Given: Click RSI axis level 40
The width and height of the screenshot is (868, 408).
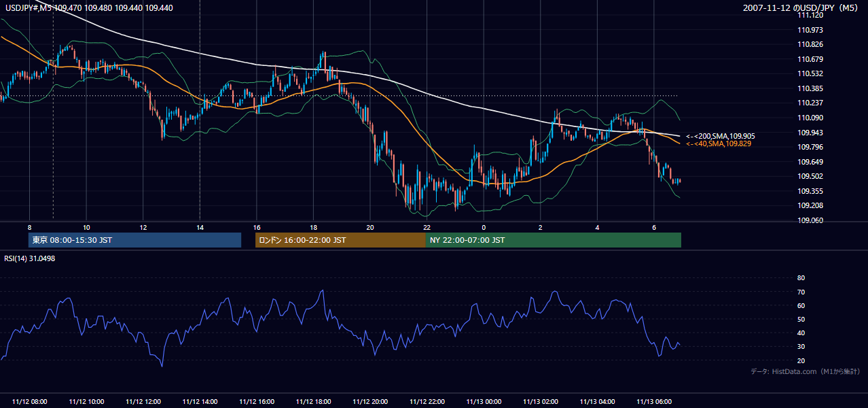Looking at the screenshot, I should point(801,333).
